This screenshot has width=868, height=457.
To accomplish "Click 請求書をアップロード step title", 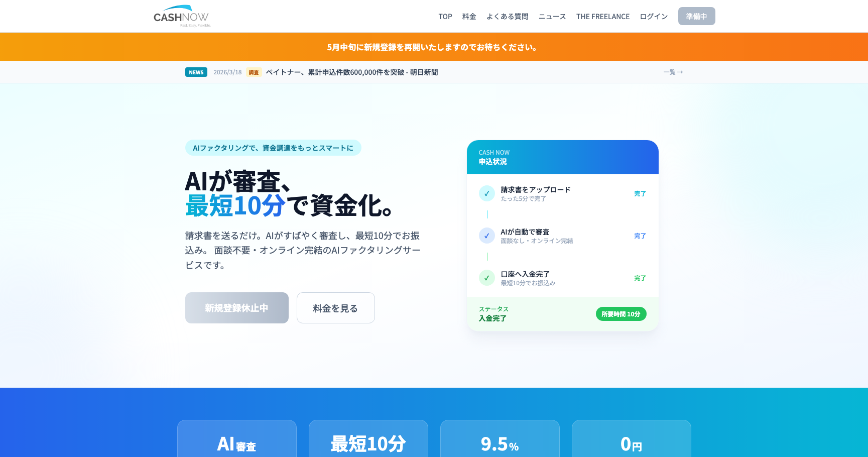I will pos(536,190).
